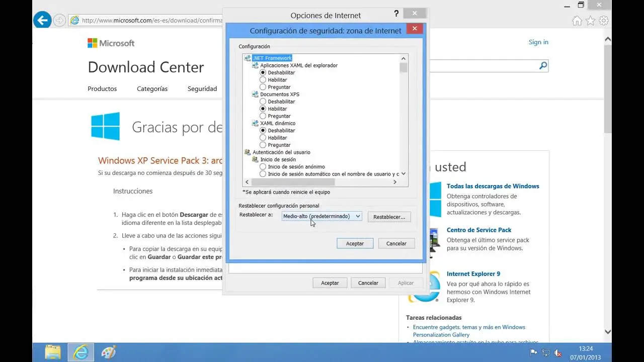Choose Inicio de sesión anónimo option
This screenshot has width=644, height=362.
263,166
